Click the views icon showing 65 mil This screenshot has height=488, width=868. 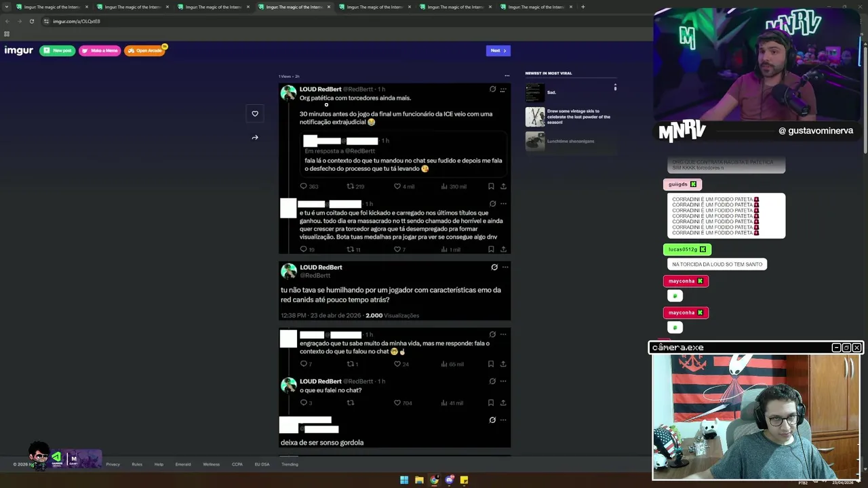coord(444,364)
